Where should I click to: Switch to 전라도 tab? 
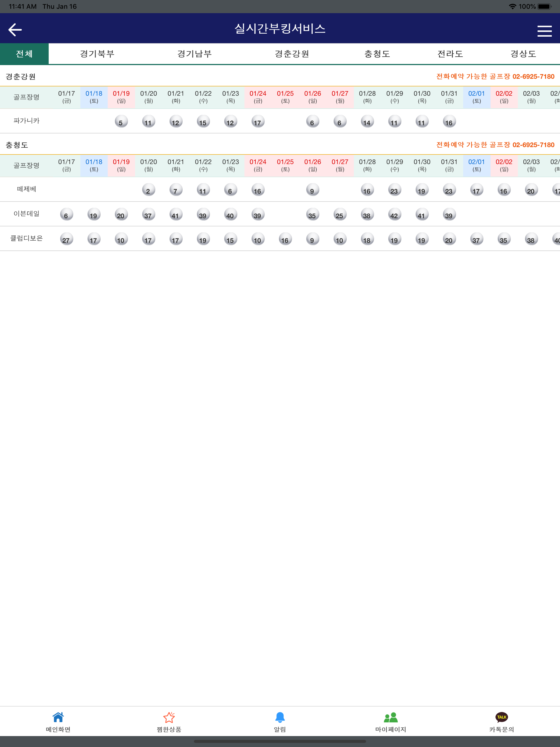coord(450,54)
